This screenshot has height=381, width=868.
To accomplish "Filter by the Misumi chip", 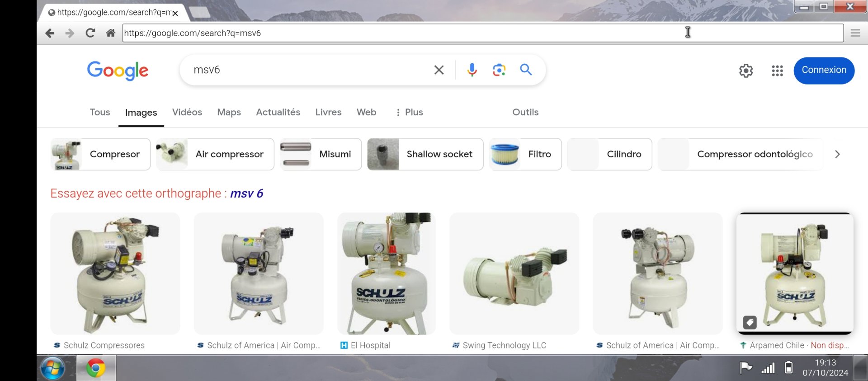I will (x=321, y=154).
